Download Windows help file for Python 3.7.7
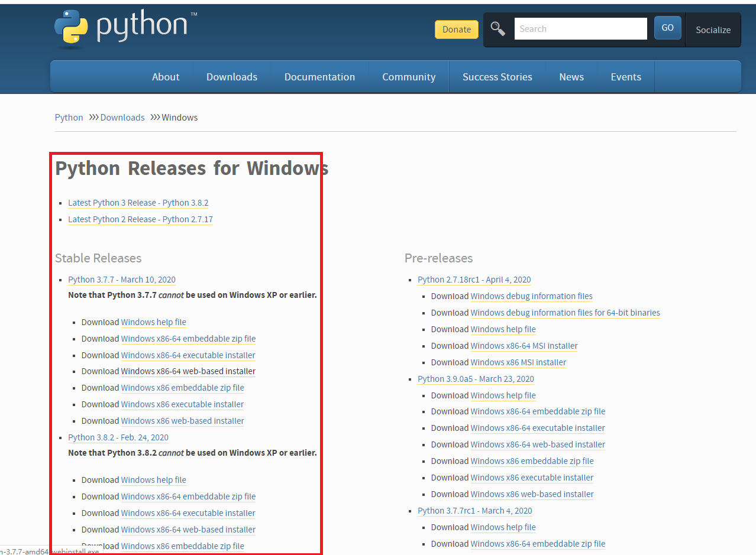Viewport: 756px width, 555px height. click(153, 322)
